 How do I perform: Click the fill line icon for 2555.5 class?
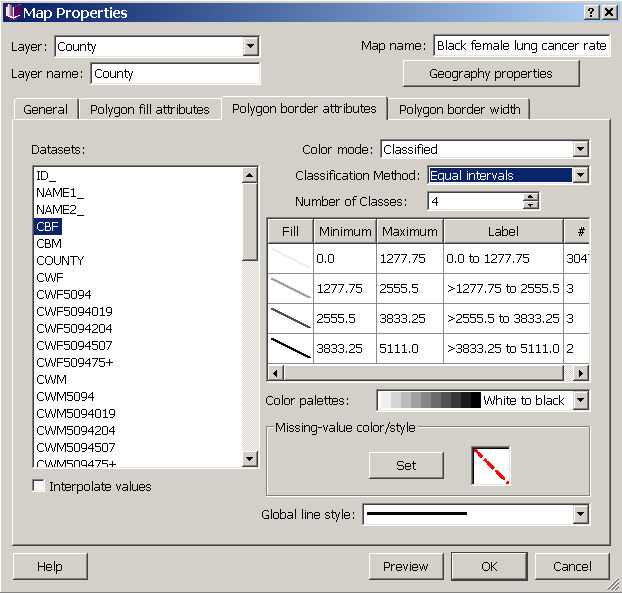click(x=290, y=318)
